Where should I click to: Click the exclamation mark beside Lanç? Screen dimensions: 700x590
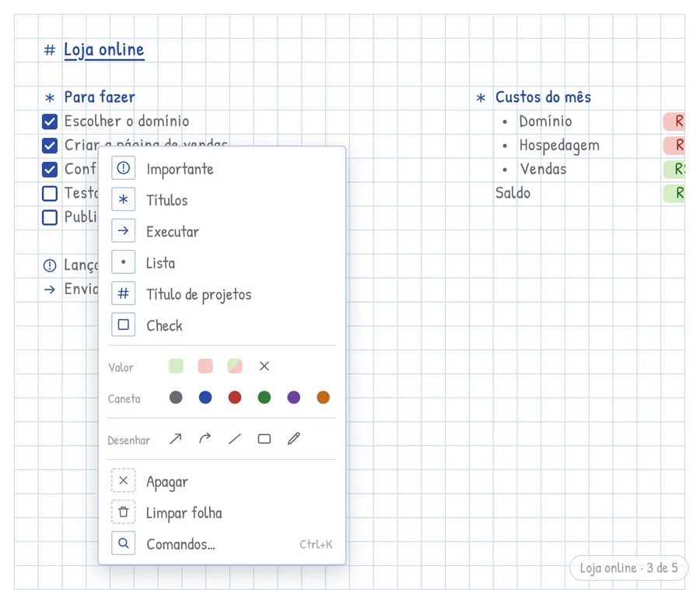click(50, 265)
